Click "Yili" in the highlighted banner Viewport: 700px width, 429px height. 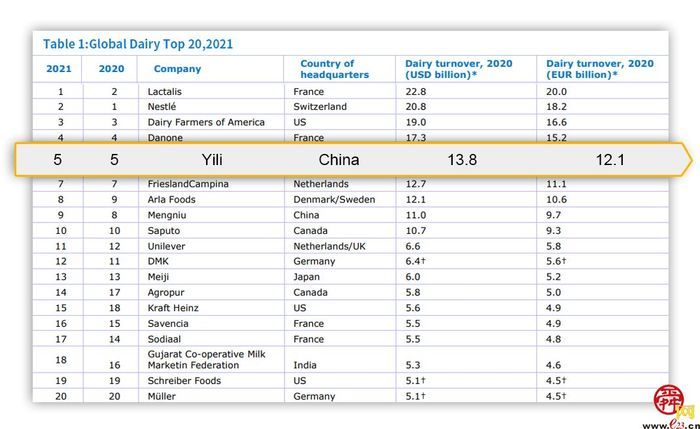click(x=212, y=160)
